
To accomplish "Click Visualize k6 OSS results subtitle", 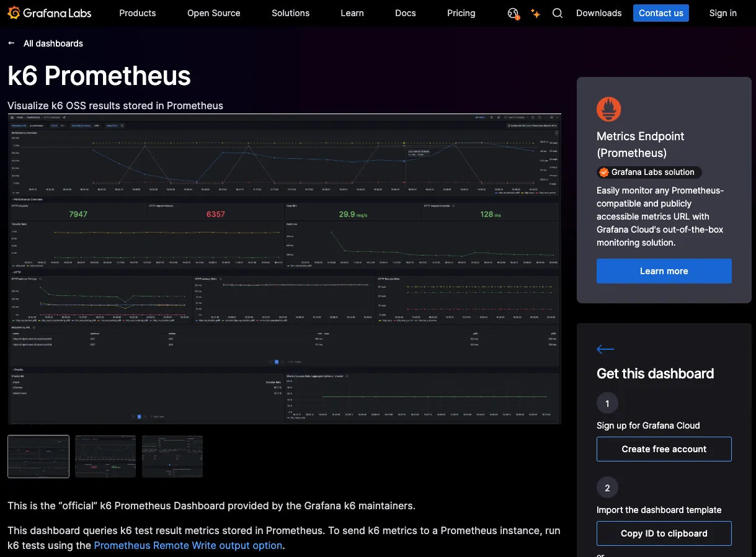I will (x=115, y=105).
